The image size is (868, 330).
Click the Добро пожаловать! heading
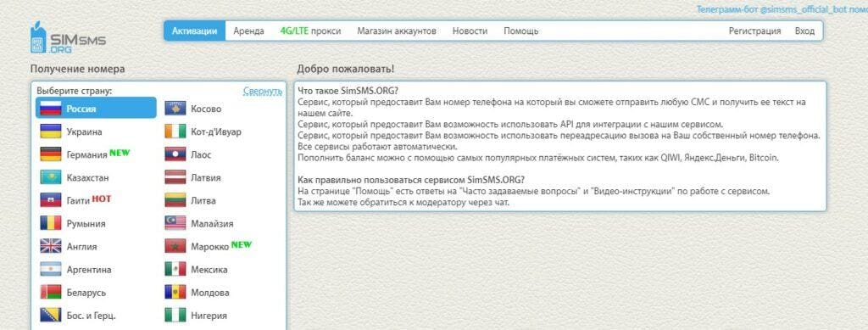tap(346, 70)
